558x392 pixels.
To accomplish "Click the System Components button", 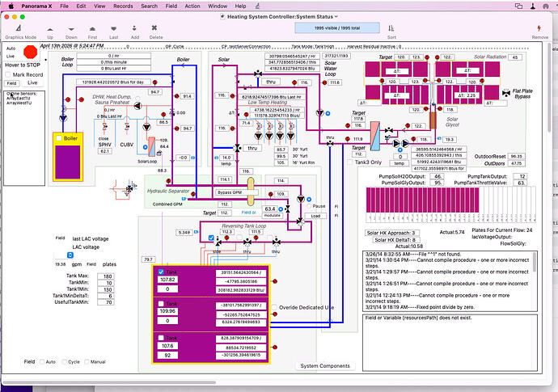I will coord(325,365).
